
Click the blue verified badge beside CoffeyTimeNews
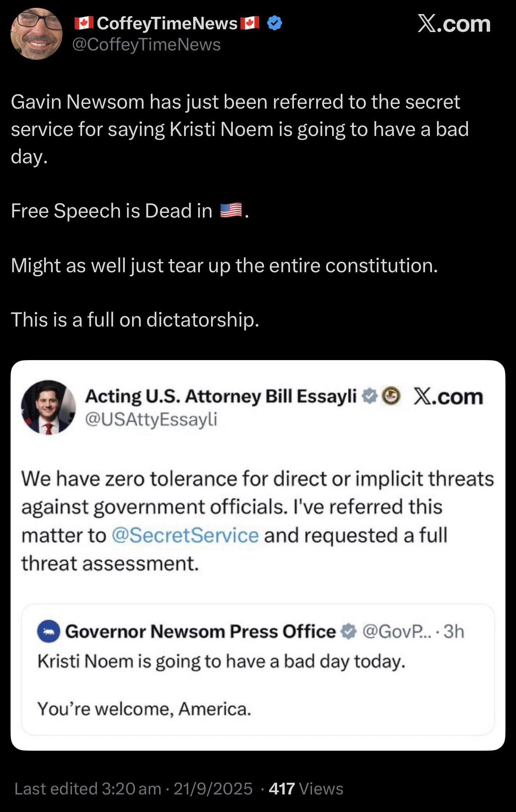[x=274, y=23]
